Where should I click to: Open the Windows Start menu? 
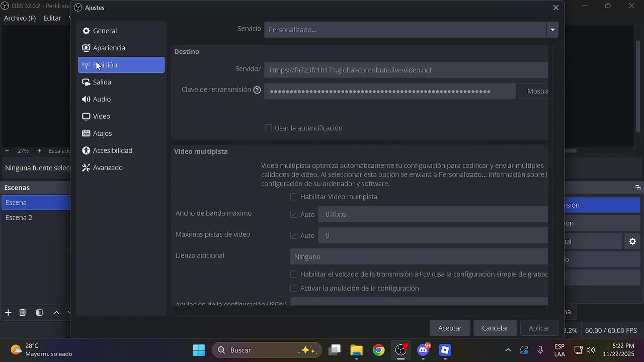click(x=199, y=350)
